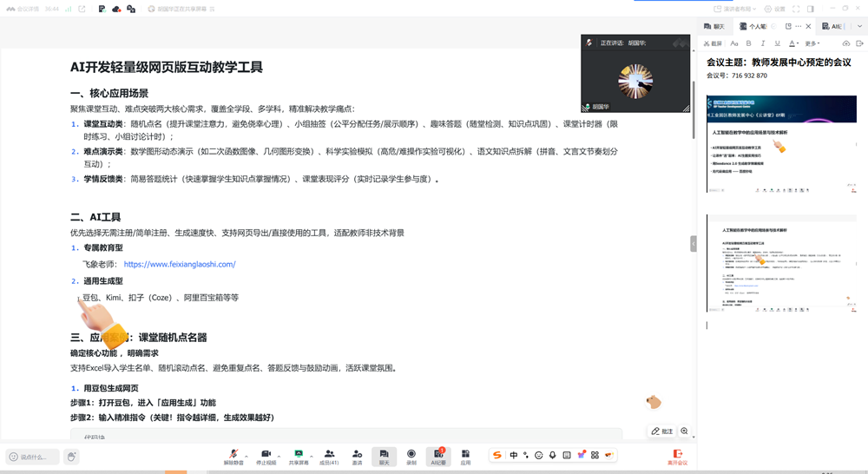Click the pop-out share icon in top bar
The width and height of the screenshot is (868, 474).
click(82, 9)
